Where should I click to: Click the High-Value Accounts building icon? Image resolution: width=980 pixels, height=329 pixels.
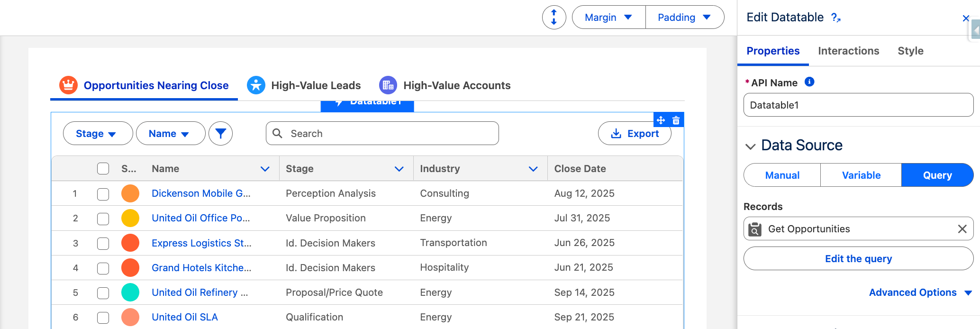click(388, 85)
